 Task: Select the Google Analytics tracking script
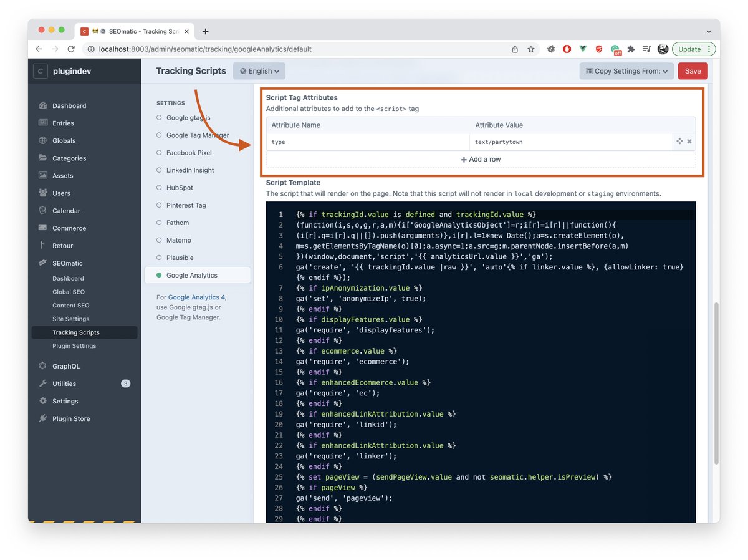point(197,275)
